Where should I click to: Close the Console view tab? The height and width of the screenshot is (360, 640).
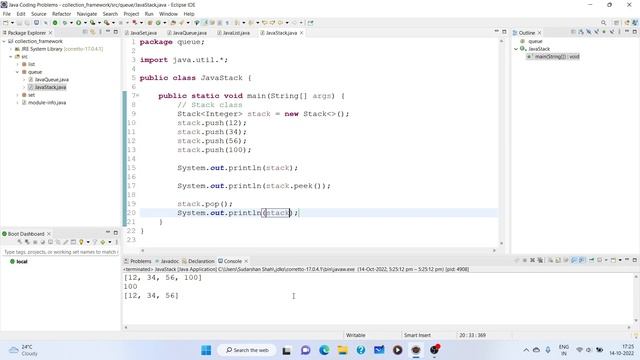[x=246, y=261]
